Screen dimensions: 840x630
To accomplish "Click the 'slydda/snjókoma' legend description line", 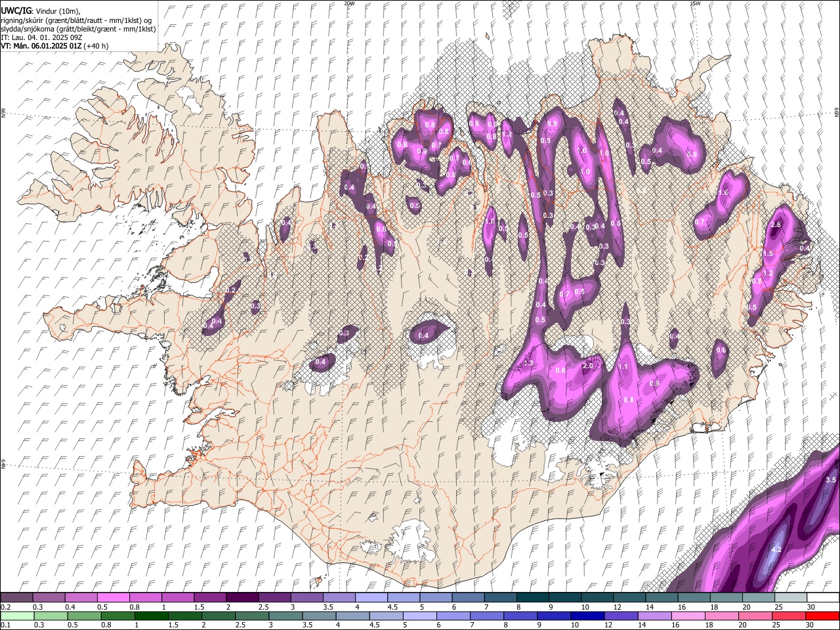I will pyautogui.click(x=78, y=29).
